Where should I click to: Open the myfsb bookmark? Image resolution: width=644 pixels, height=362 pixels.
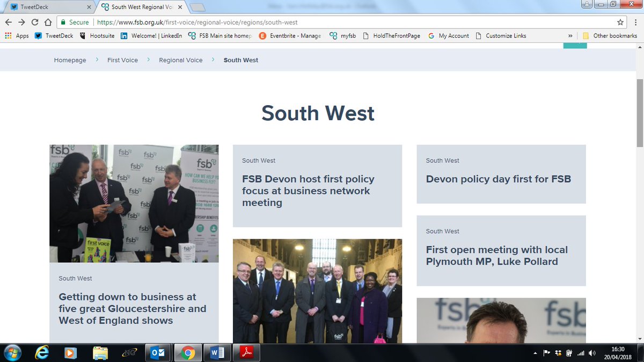tap(342, 36)
